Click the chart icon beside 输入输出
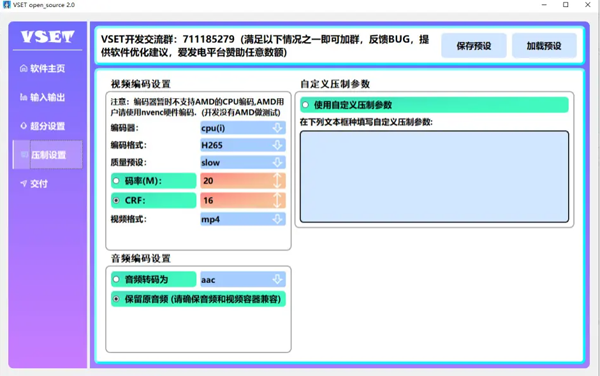Viewport: 600px width, 376px height. (23, 97)
